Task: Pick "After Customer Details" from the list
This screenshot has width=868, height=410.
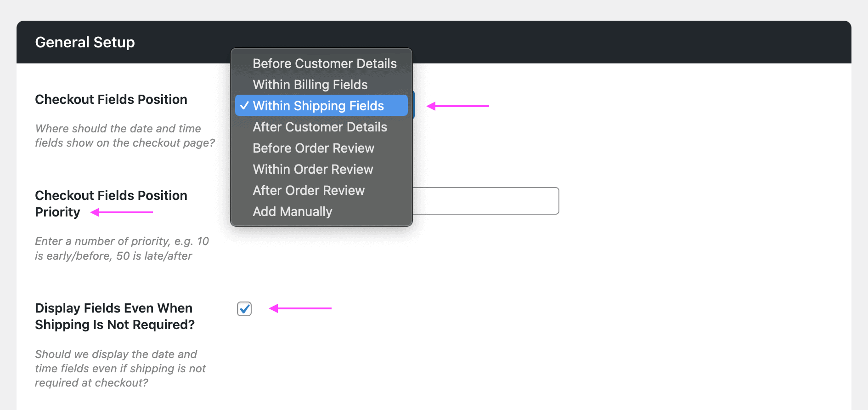Action: [x=320, y=127]
